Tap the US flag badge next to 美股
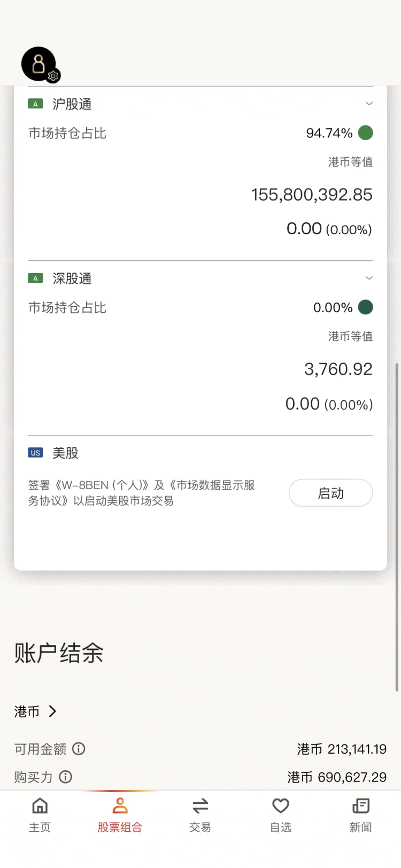The width and height of the screenshot is (401, 868). pyautogui.click(x=35, y=453)
